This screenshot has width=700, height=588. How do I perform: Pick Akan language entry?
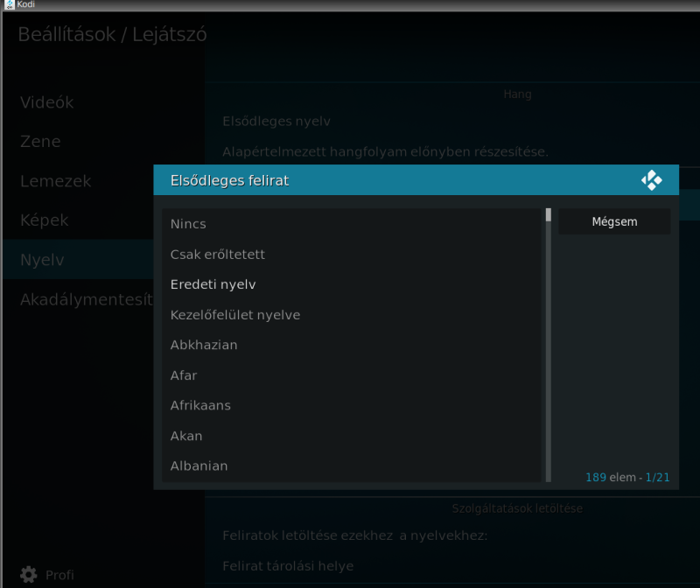point(352,436)
